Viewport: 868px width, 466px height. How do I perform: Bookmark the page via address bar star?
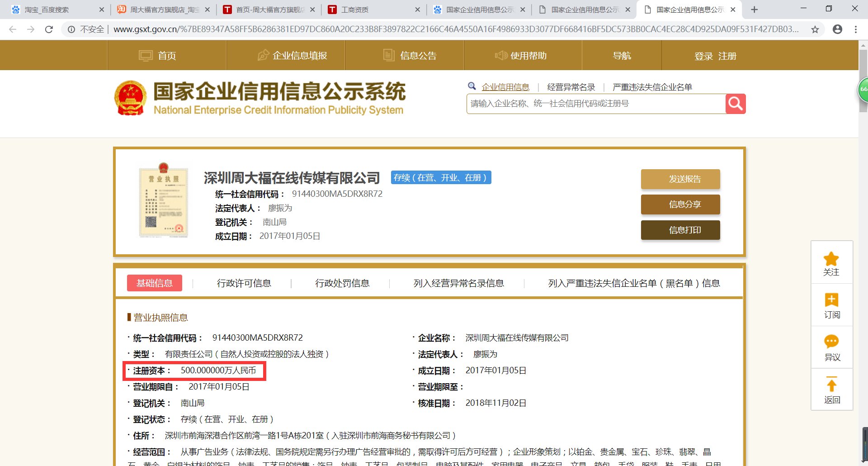pos(815,29)
